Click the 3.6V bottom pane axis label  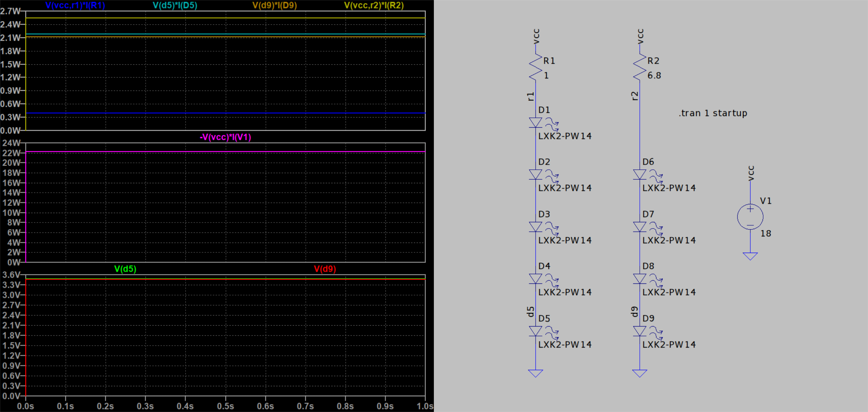(11, 275)
